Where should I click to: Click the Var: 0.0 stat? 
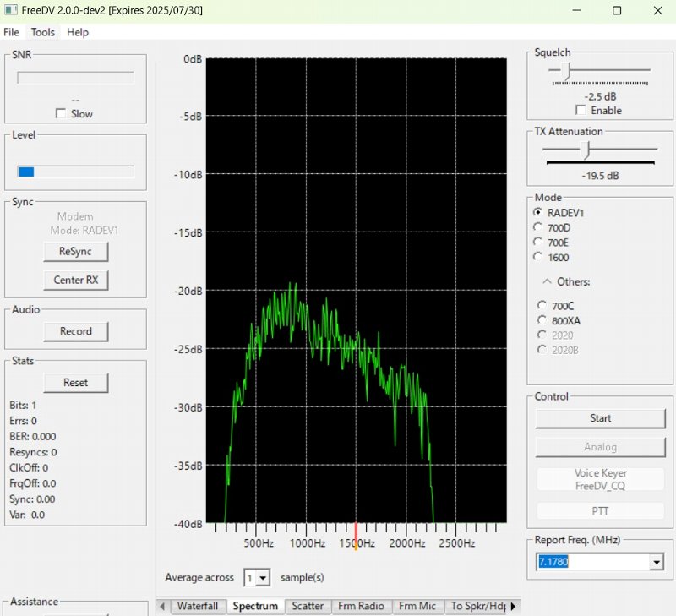[x=27, y=515]
